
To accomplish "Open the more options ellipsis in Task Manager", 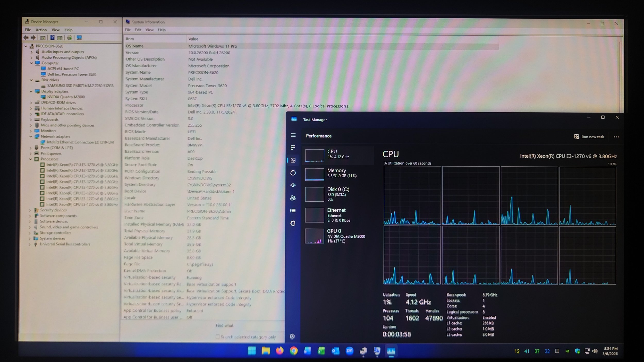I will pos(616,137).
